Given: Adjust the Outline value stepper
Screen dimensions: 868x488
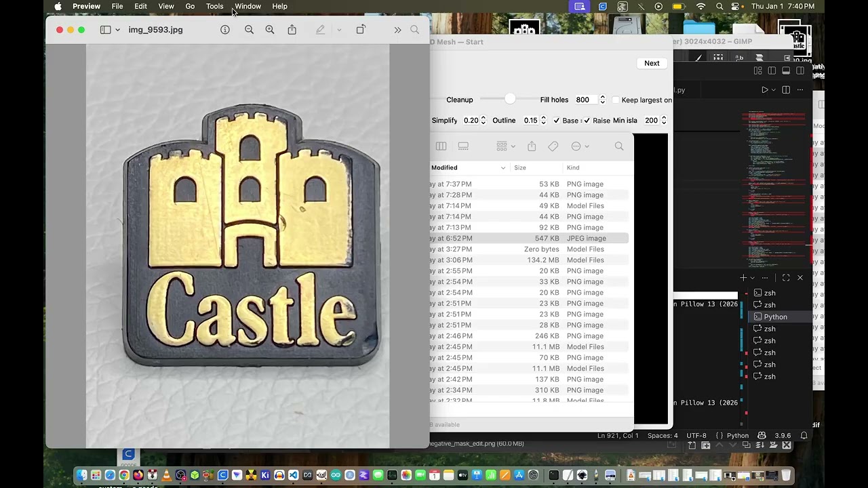Looking at the screenshot, I should pyautogui.click(x=543, y=121).
